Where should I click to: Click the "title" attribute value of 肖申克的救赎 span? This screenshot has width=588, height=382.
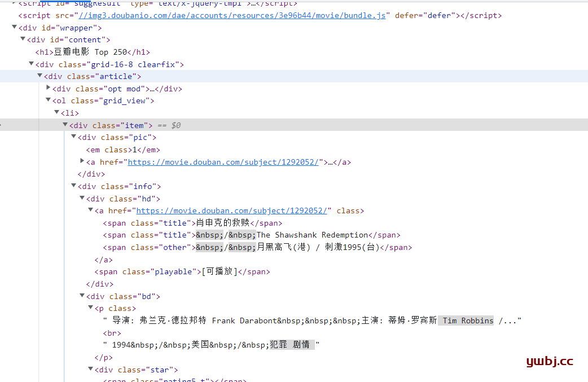click(175, 223)
